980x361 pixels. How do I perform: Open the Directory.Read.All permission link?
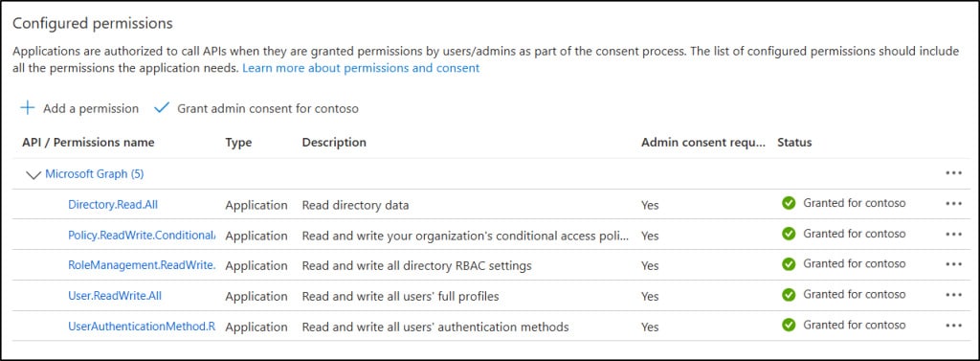[109, 204]
